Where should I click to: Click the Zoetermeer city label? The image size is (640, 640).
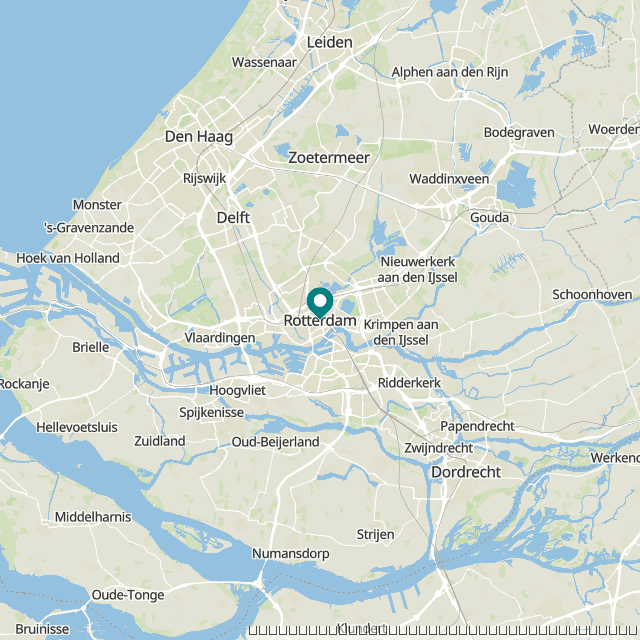point(329,158)
